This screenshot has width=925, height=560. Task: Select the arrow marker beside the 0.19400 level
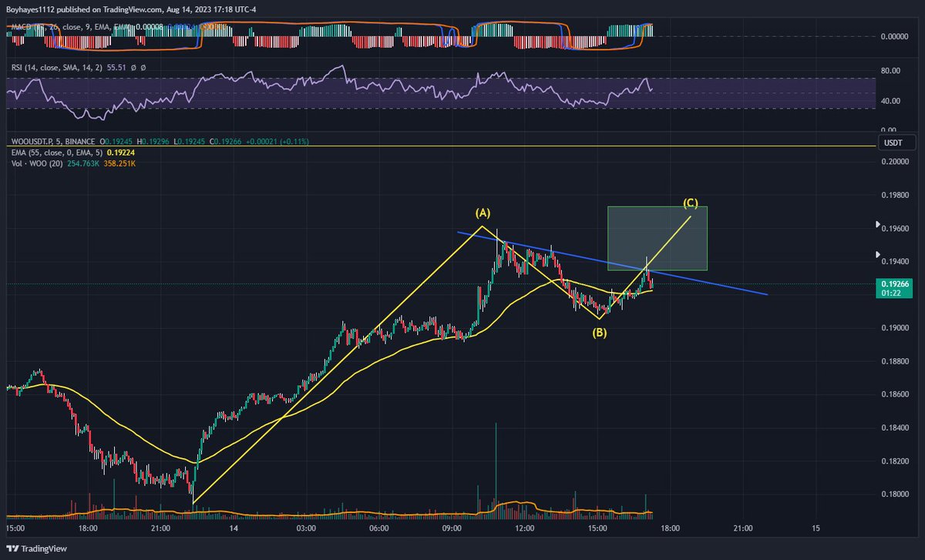click(x=877, y=254)
